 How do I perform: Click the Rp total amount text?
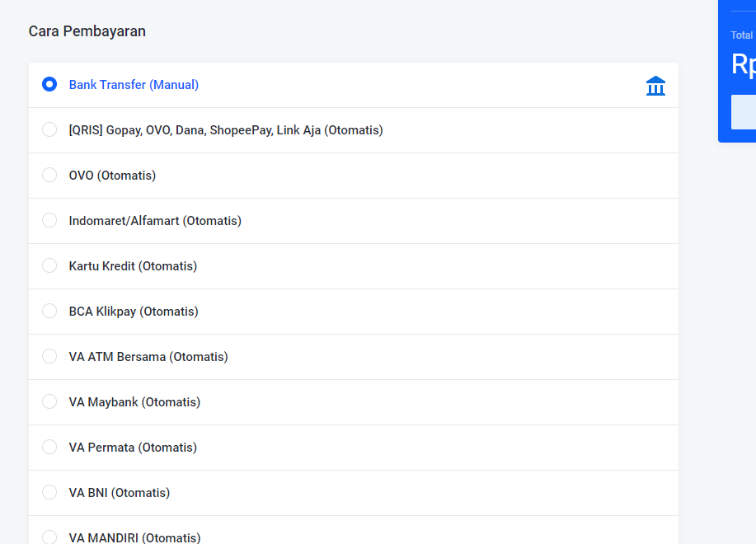click(x=743, y=64)
